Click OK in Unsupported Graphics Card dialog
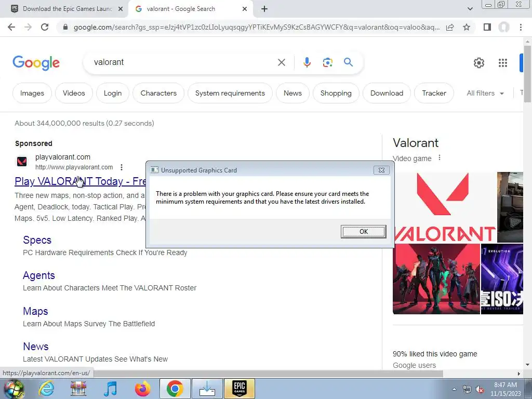This screenshot has height=399, width=532. (363, 231)
